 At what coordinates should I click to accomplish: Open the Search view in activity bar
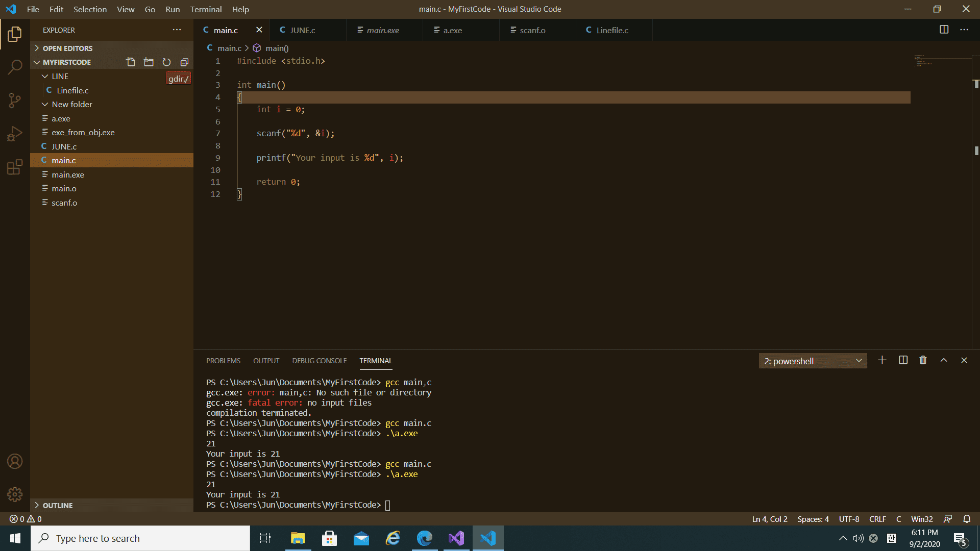click(x=15, y=67)
